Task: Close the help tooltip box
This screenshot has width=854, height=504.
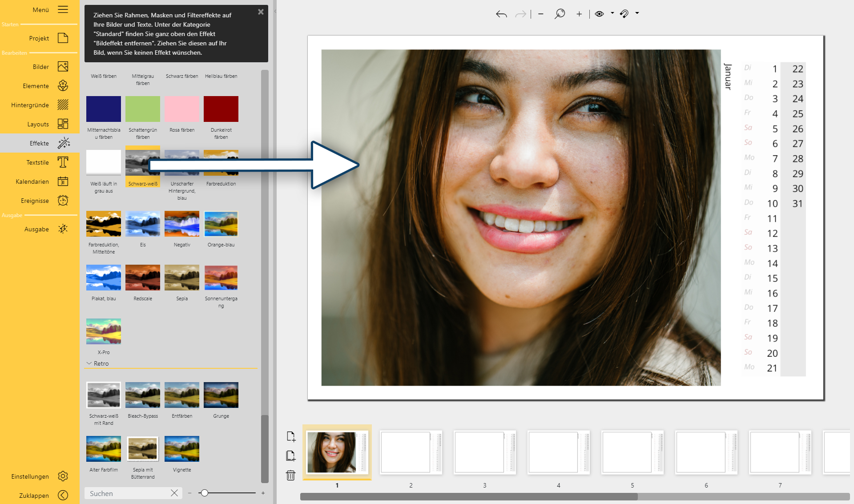Action: [x=261, y=12]
